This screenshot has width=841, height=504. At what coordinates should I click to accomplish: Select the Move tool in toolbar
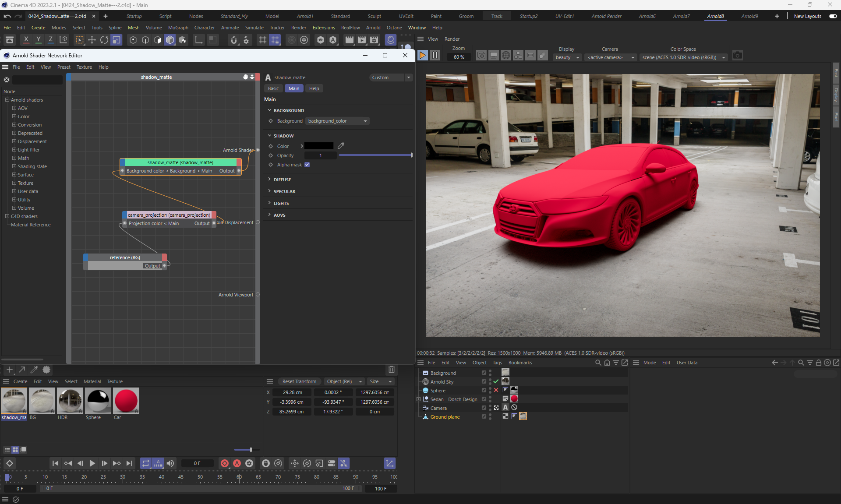coord(92,40)
